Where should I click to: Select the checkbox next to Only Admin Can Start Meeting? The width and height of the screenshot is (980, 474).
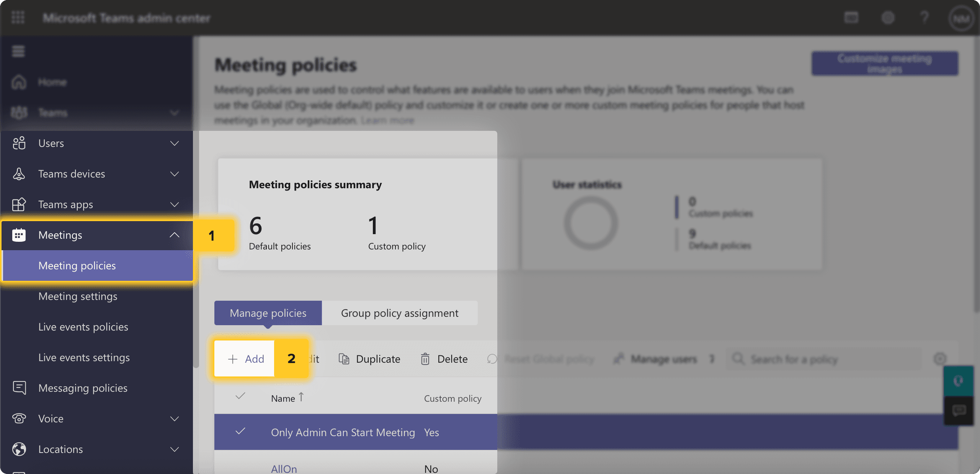click(240, 431)
